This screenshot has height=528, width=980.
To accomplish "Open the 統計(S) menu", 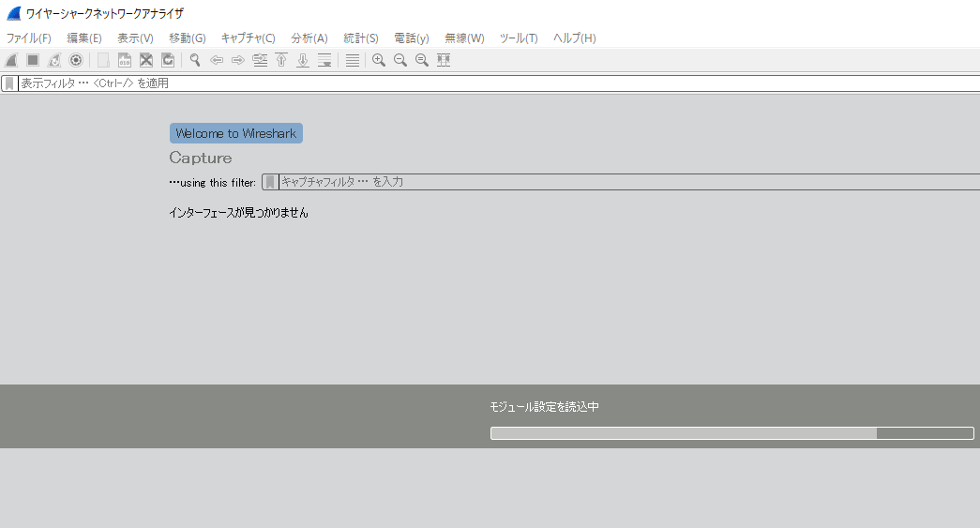I will (x=361, y=38).
